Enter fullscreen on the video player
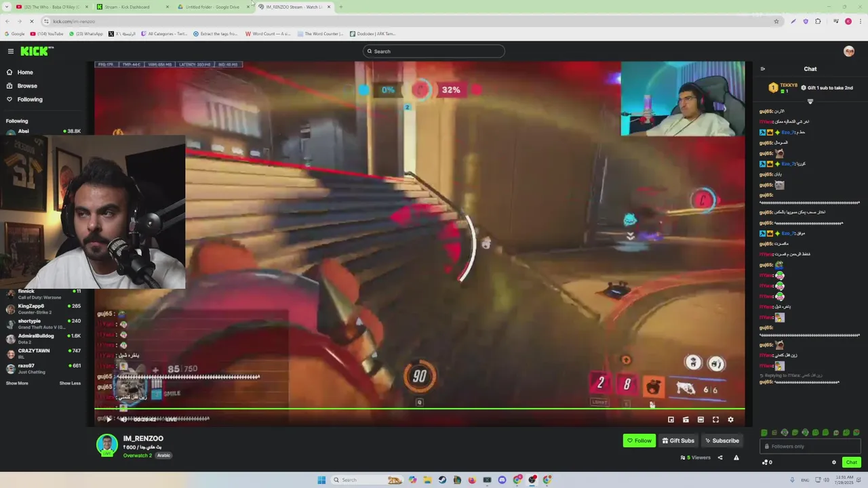 [x=715, y=420]
